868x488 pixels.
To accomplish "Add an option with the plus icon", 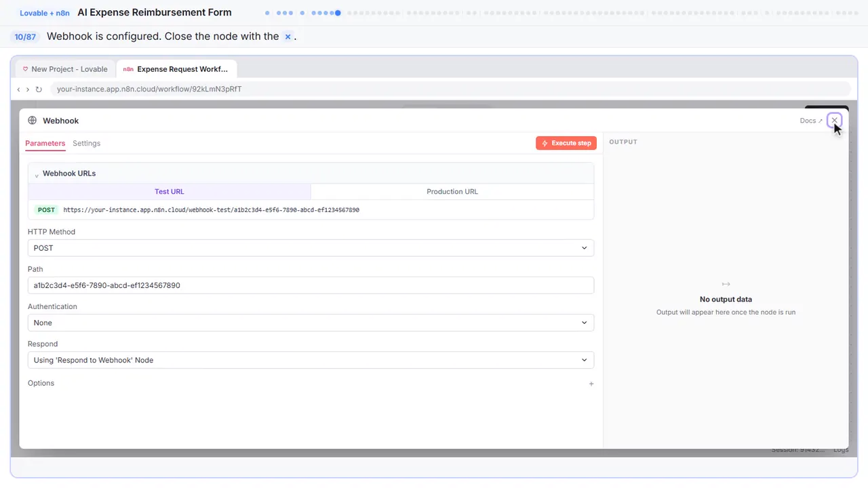I will pos(591,384).
